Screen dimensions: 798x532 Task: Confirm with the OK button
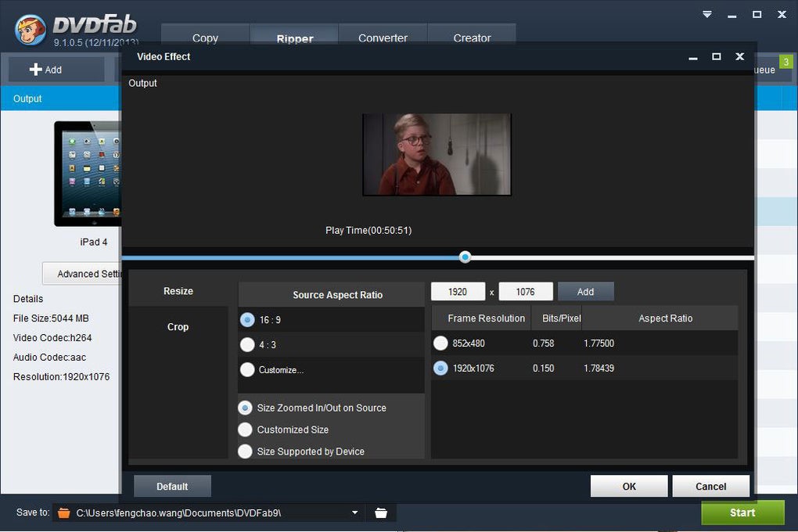click(x=629, y=486)
